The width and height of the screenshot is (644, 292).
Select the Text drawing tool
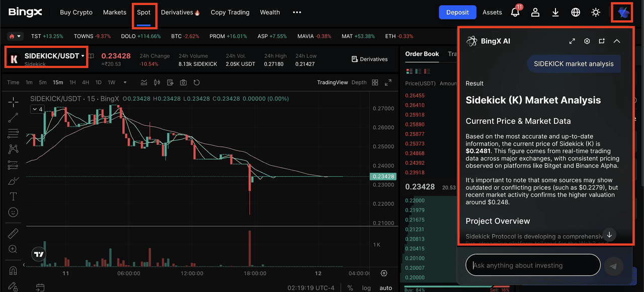click(14, 197)
